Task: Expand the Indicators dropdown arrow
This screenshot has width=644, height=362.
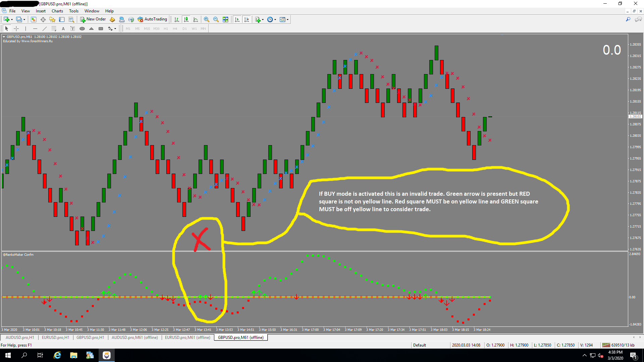Action: [x=263, y=19]
